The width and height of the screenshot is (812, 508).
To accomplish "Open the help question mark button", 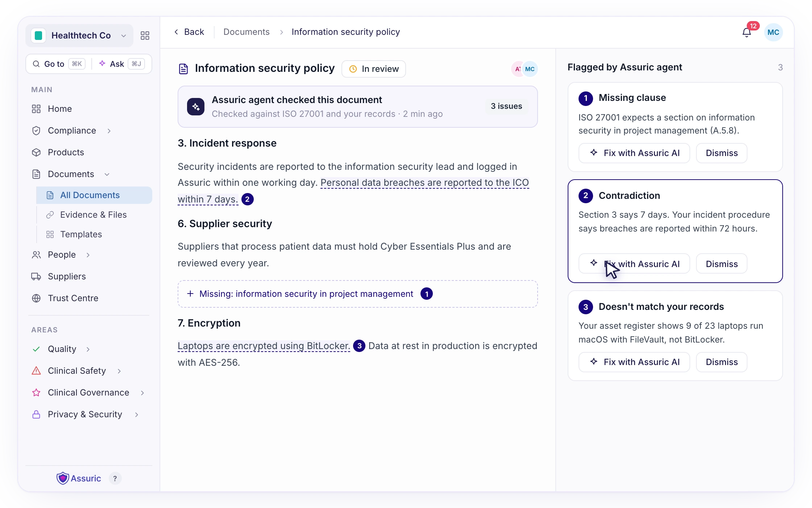I will (x=115, y=479).
